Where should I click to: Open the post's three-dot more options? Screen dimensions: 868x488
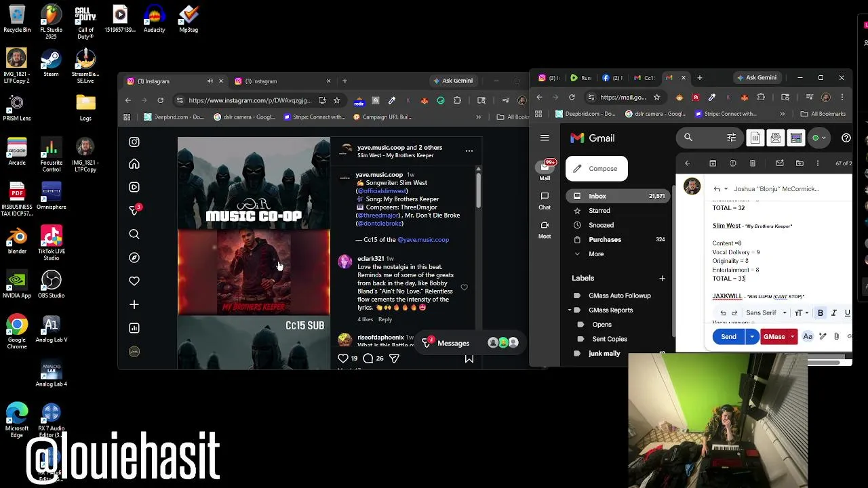tap(469, 150)
